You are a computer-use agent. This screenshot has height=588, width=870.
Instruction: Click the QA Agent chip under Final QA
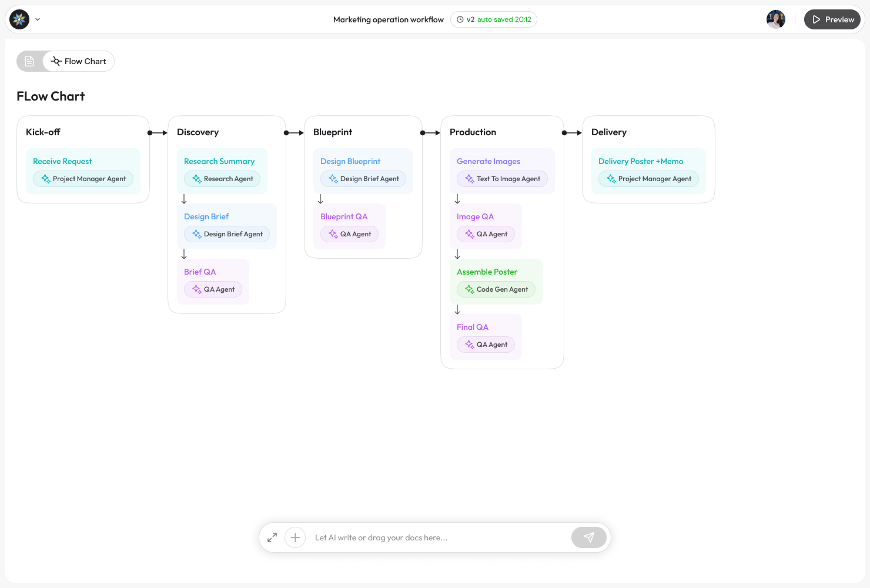(486, 345)
